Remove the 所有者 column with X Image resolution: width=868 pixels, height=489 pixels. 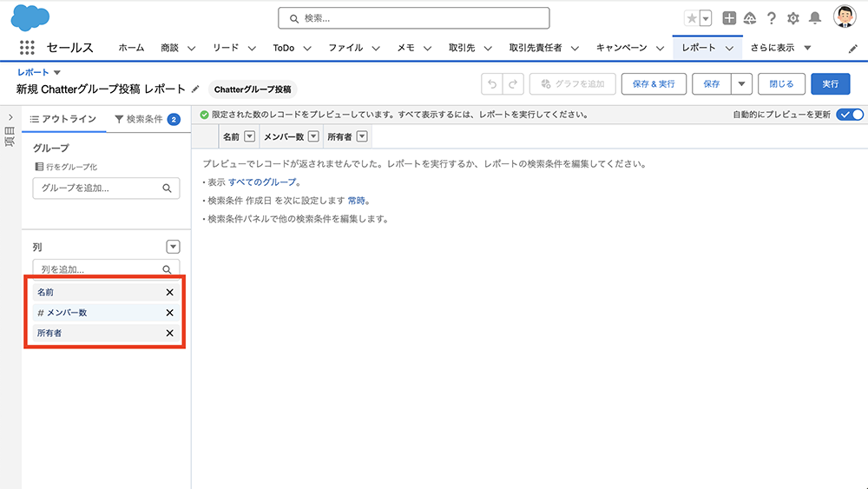pyautogui.click(x=170, y=334)
